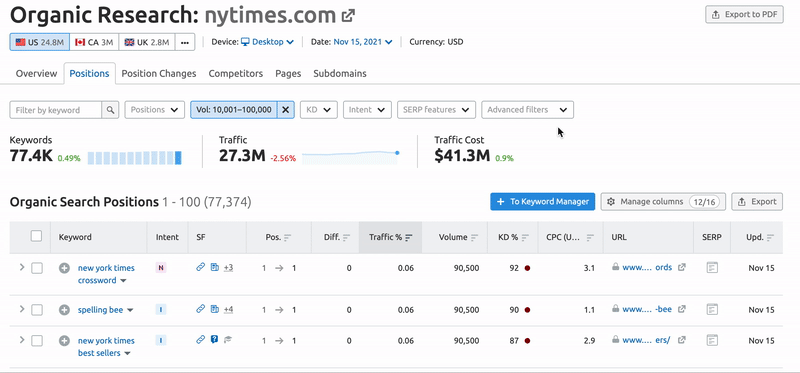This screenshot has height=373, width=800.
Task: Click Traffic % column header
Action: click(x=390, y=237)
